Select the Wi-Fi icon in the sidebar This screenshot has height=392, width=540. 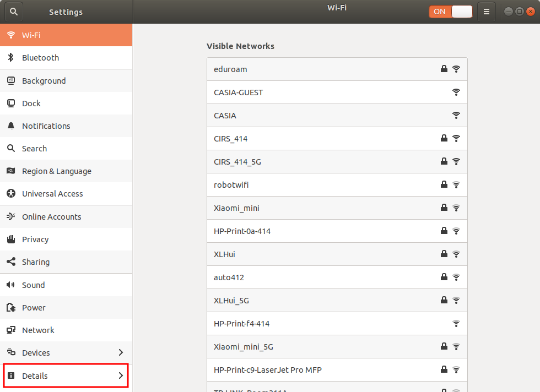pos(10,35)
